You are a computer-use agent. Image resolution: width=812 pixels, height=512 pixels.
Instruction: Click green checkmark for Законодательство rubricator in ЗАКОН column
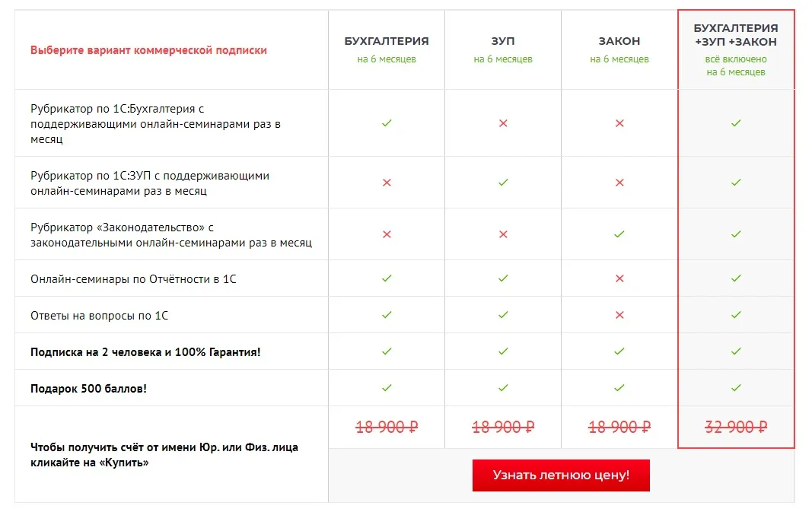[x=619, y=234]
